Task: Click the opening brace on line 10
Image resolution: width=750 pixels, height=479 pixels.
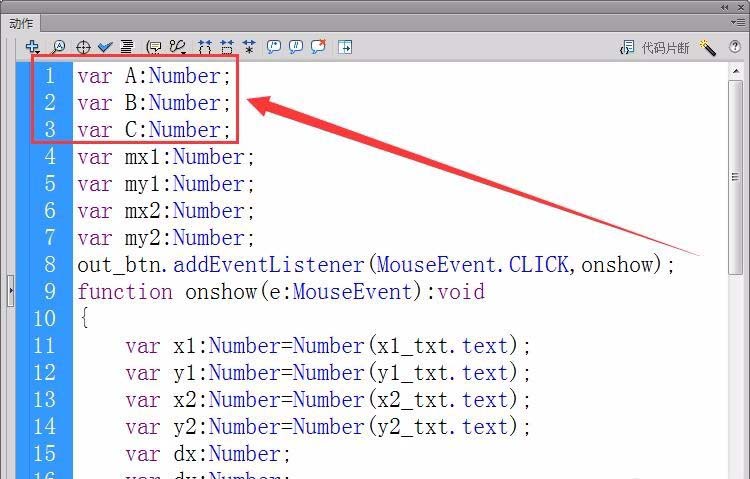Action: pyautogui.click(x=84, y=317)
